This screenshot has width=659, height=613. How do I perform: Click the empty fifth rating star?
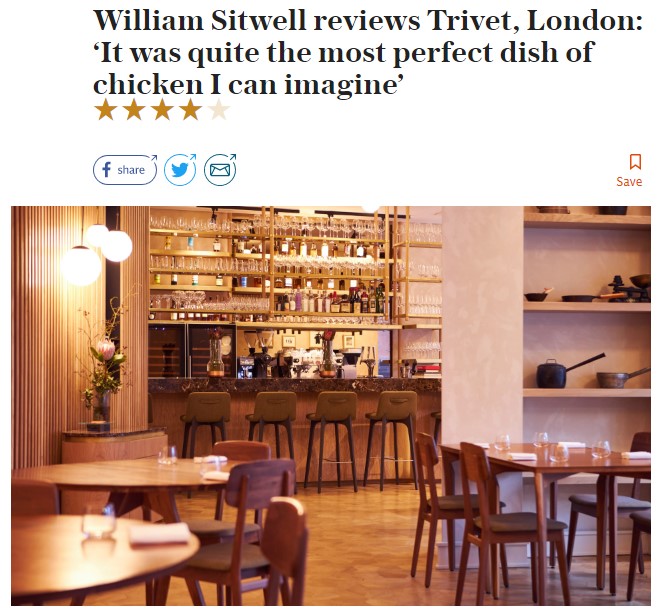click(x=219, y=110)
